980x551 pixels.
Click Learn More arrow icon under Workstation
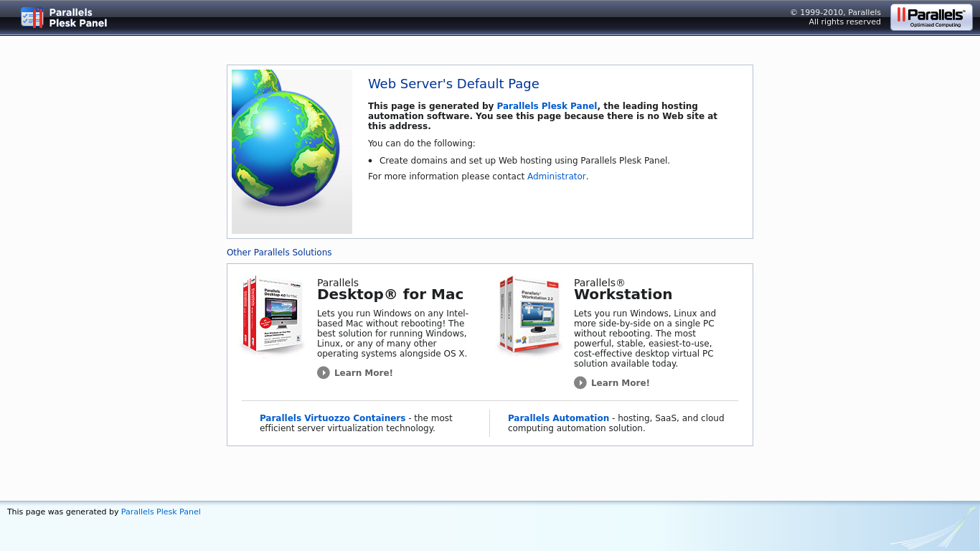tap(580, 382)
